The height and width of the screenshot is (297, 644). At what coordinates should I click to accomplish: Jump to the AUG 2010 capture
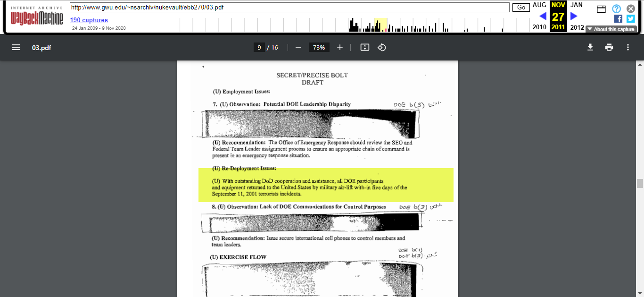tap(539, 5)
